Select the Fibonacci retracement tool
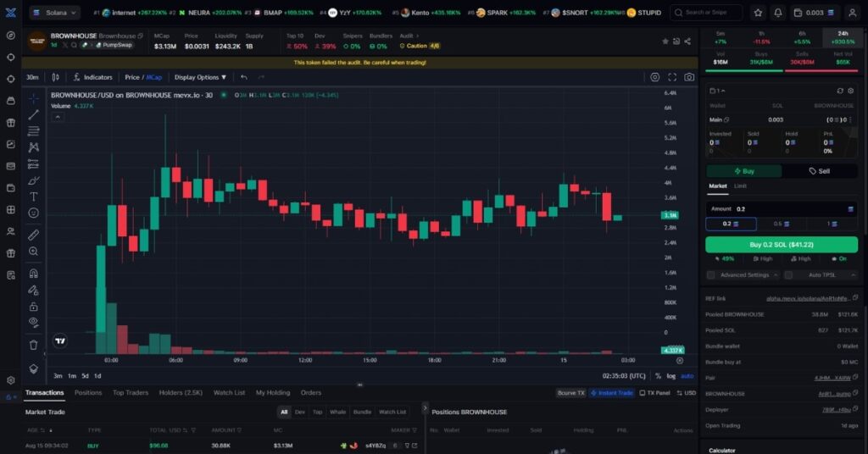 click(34, 131)
